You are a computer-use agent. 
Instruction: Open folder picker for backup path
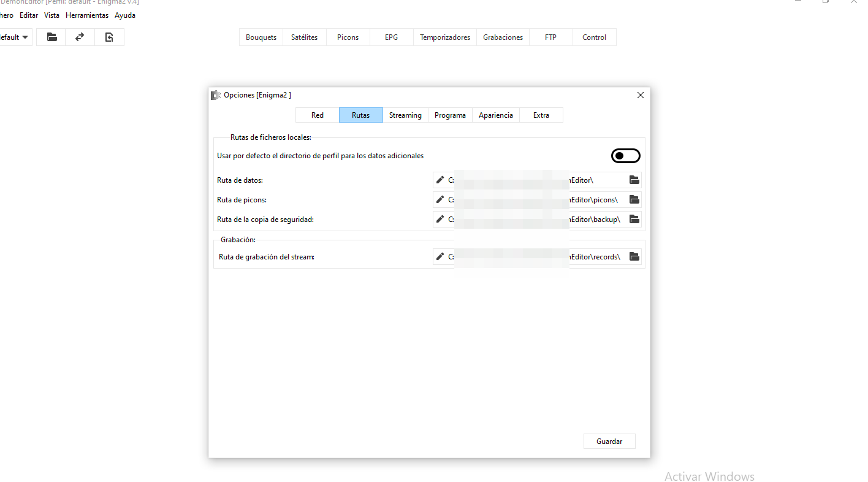pos(634,220)
